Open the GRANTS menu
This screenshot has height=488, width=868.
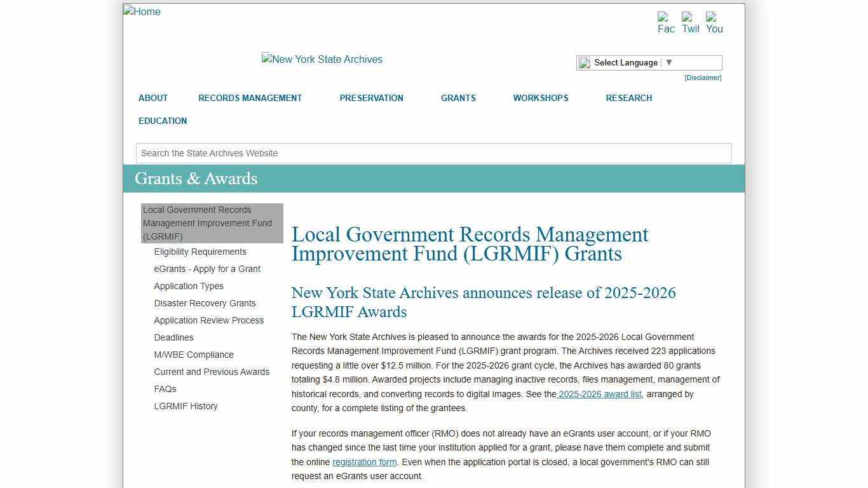(x=458, y=98)
